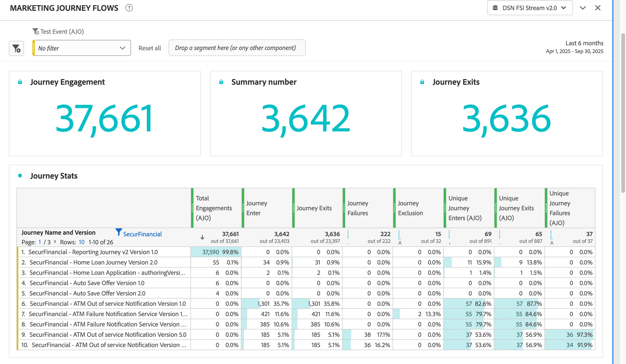Click the Test Event (AJO) filter icon
The height and width of the screenshot is (364, 626).
point(35,31)
